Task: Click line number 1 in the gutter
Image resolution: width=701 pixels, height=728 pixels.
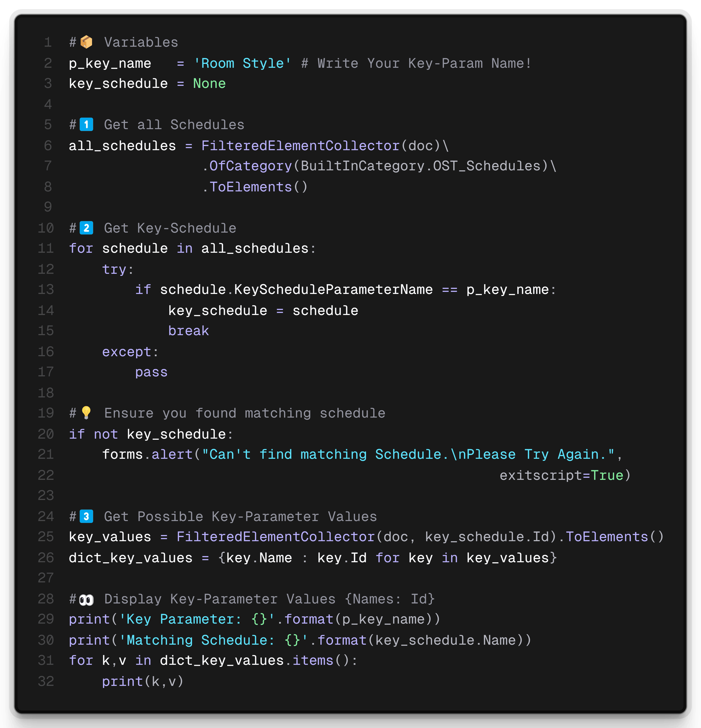Action: pos(48,42)
